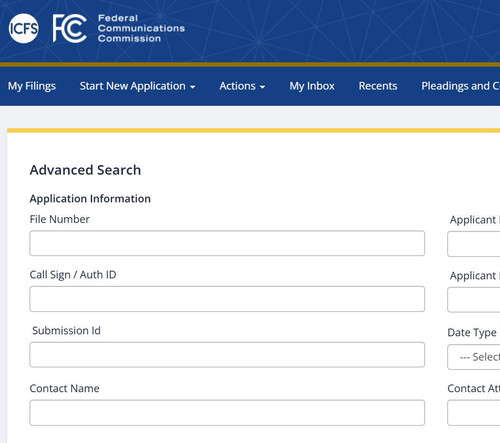Click the caret arrow next to Actions

pyautogui.click(x=262, y=87)
